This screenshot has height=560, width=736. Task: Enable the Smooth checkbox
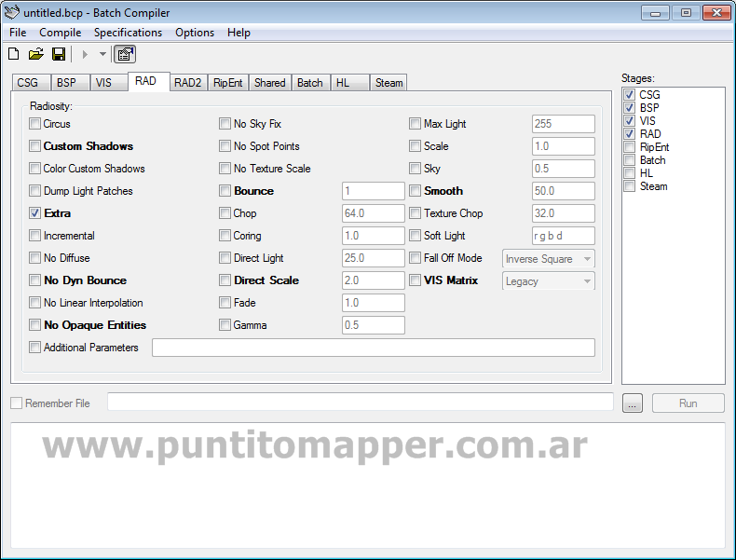tap(415, 191)
